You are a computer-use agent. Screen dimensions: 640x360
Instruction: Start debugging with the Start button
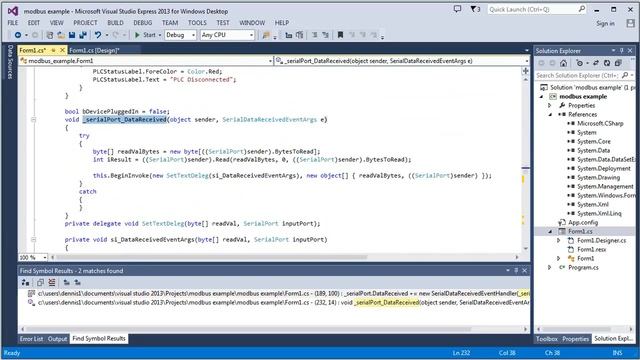pos(145,35)
